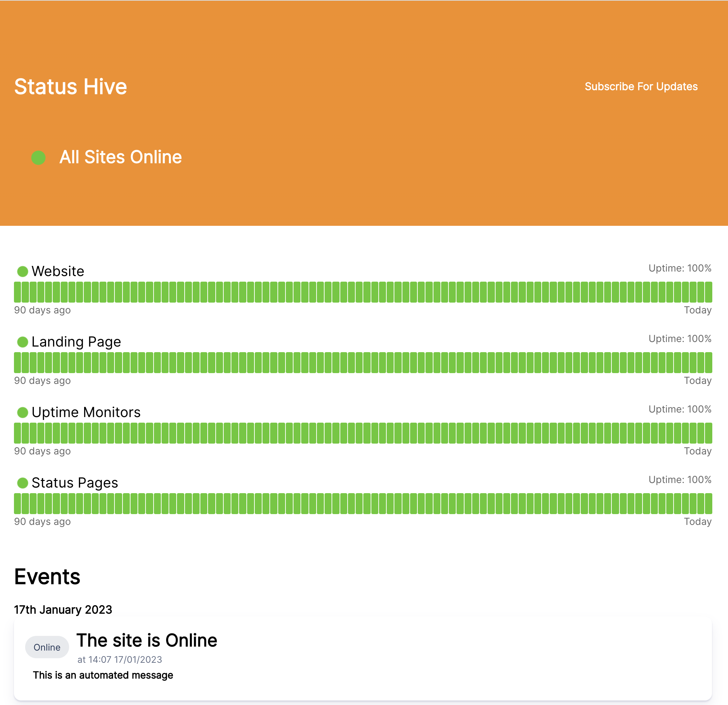Click the All Sites Online status indicator
Viewport: 728px width, 705px height.
[x=121, y=157]
